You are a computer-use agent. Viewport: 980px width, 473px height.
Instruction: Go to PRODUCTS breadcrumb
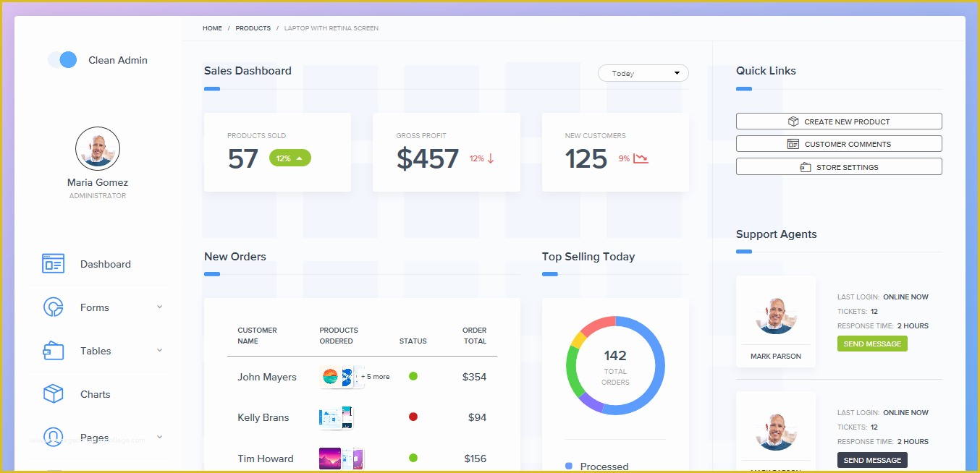click(253, 28)
